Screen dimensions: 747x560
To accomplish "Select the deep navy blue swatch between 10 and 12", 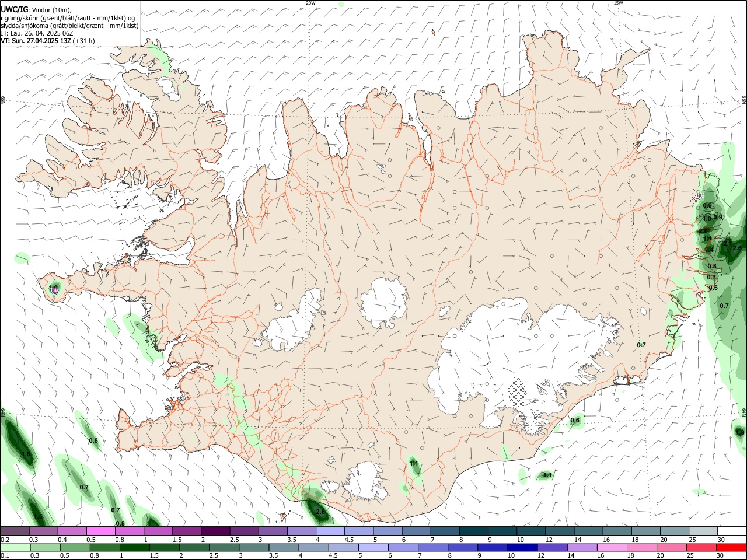I will [x=522, y=547].
